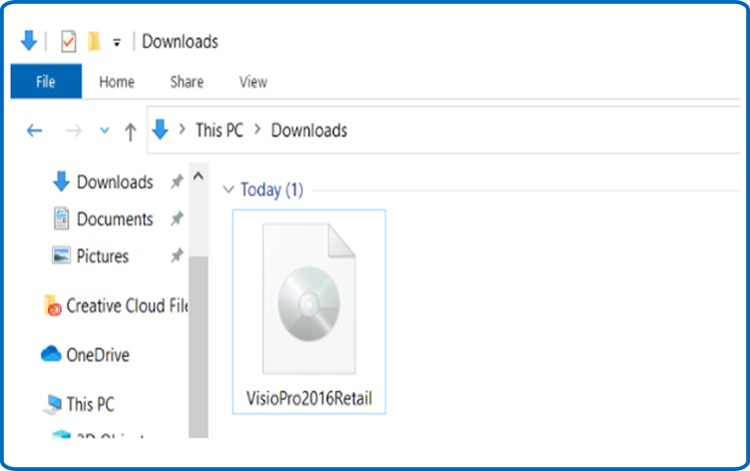Click the This PC computer icon in sidebar
The height and width of the screenshot is (471, 750).
point(52,405)
